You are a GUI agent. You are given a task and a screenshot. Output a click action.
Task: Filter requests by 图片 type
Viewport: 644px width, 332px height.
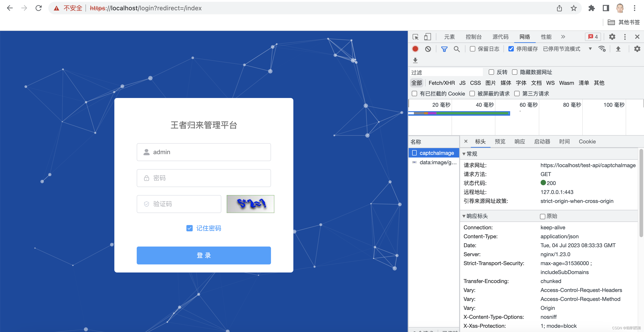point(490,83)
